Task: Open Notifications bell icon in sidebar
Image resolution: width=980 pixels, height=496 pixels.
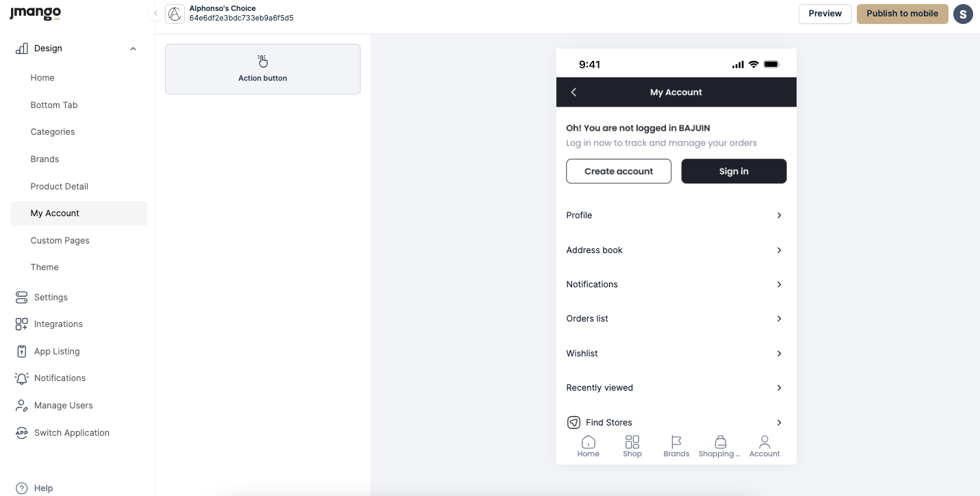Action: click(21, 378)
